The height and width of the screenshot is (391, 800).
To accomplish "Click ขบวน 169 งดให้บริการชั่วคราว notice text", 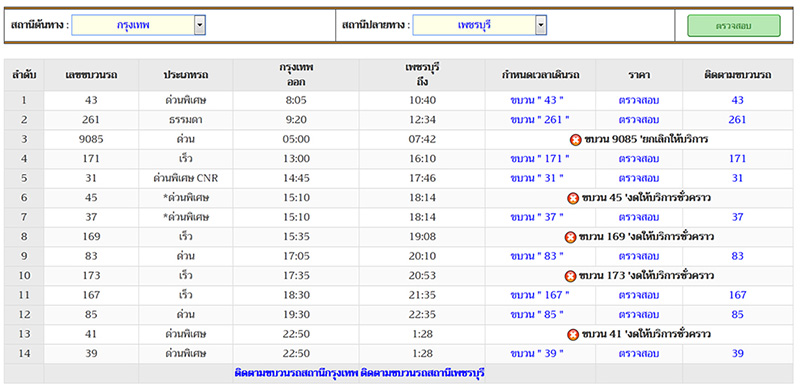I will pyautogui.click(x=646, y=237).
